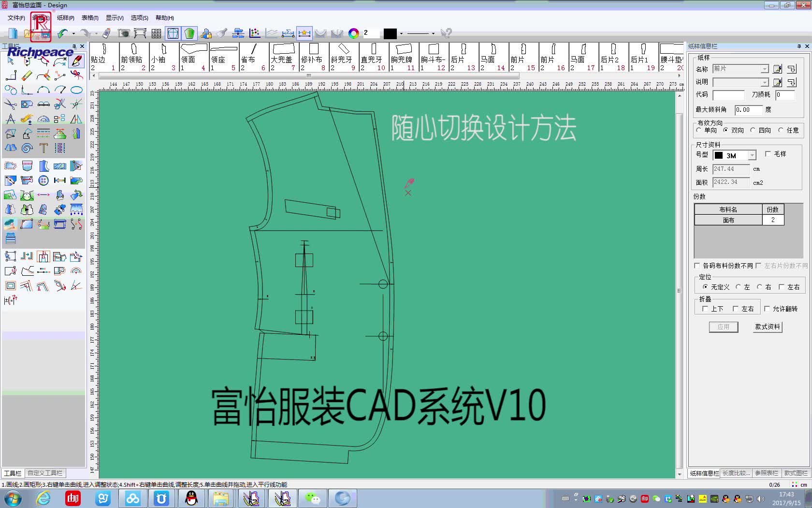This screenshot has width=812, height=508.
Task: Click the scatter points chart icon
Action: tap(255, 33)
